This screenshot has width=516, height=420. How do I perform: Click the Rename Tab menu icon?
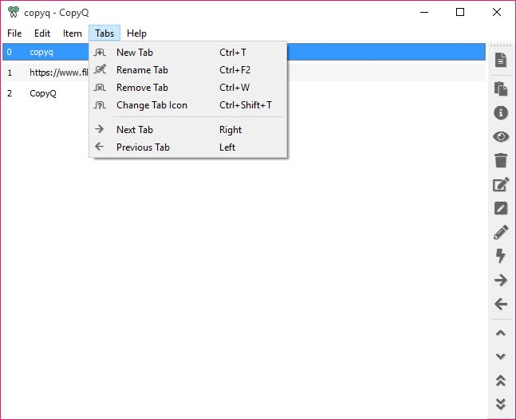(x=100, y=69)
